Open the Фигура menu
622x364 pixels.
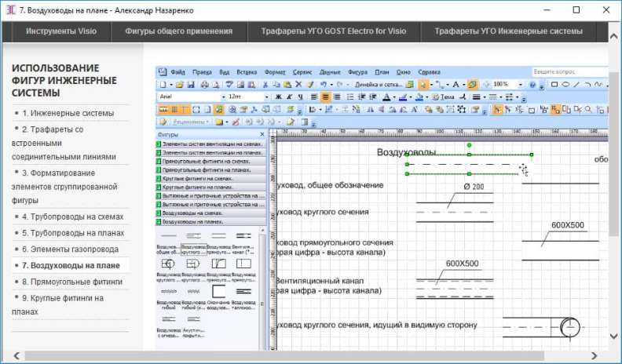(x=357, y=72)
